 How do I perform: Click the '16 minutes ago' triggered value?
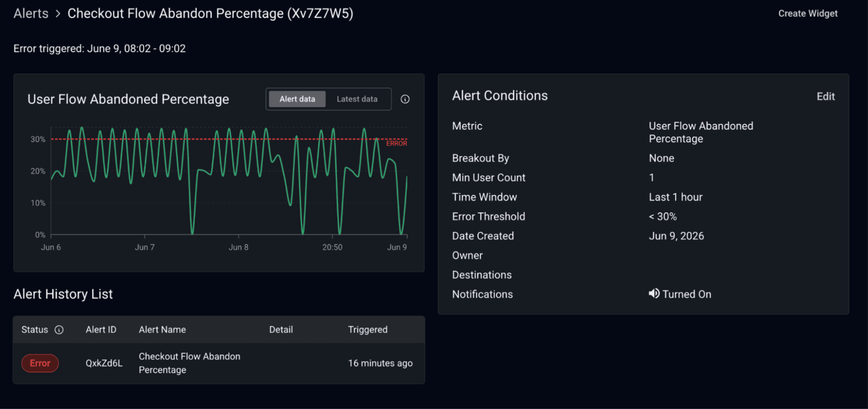[x=380, y=363]
